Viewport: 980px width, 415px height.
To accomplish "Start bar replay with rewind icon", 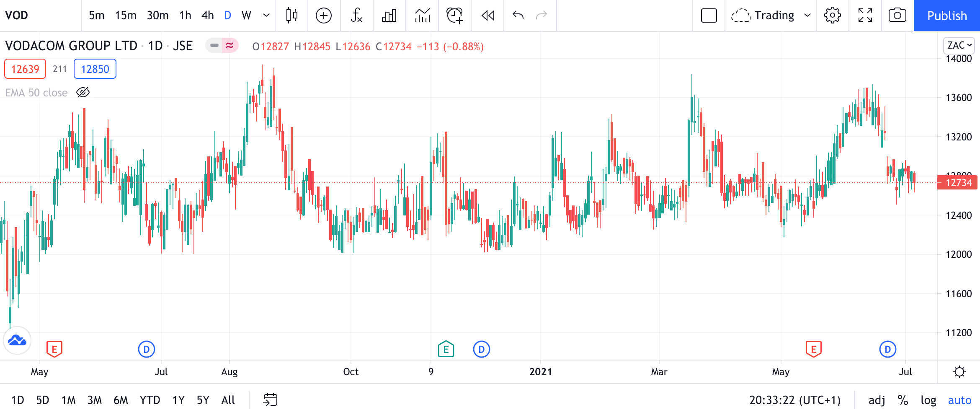I will [x=488, y=16].
